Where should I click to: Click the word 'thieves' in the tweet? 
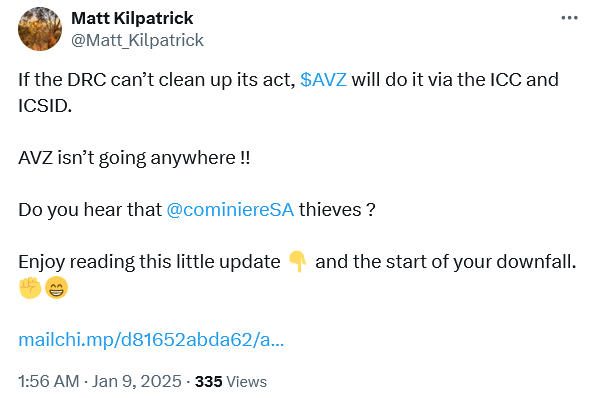[x=330, y=210]
